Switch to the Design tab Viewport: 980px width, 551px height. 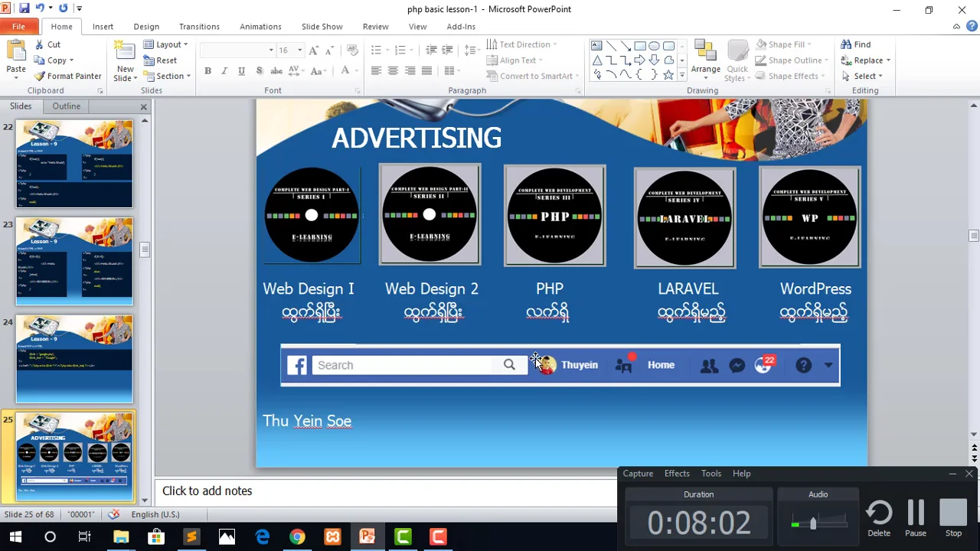click(146, 27)
